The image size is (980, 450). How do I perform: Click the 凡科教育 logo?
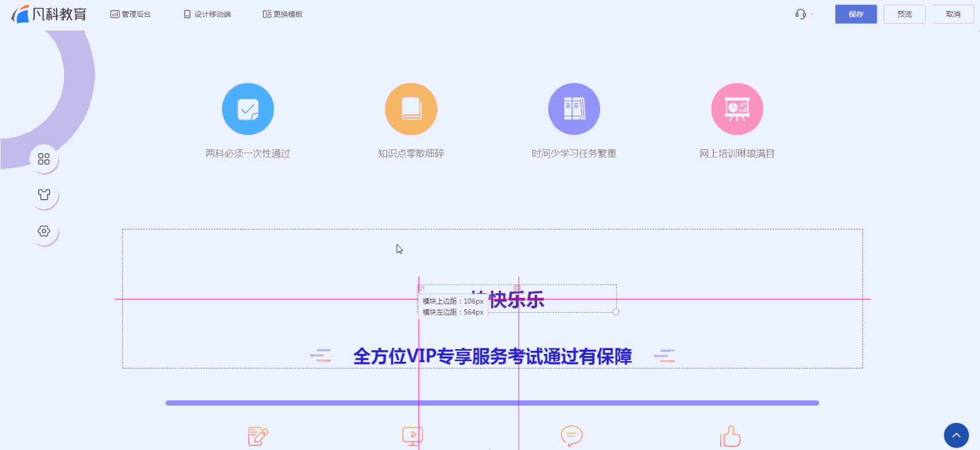coord(49,14)
